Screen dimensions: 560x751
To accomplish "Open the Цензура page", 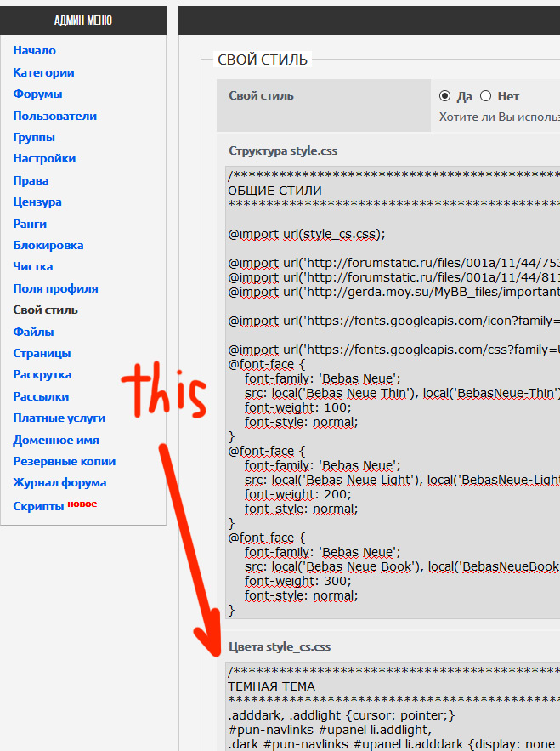I will pos(37,202).
